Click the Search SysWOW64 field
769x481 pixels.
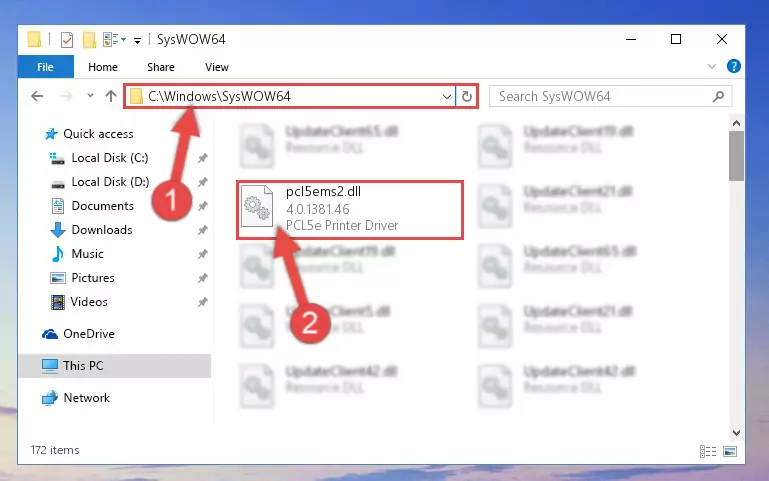(610, 96)
